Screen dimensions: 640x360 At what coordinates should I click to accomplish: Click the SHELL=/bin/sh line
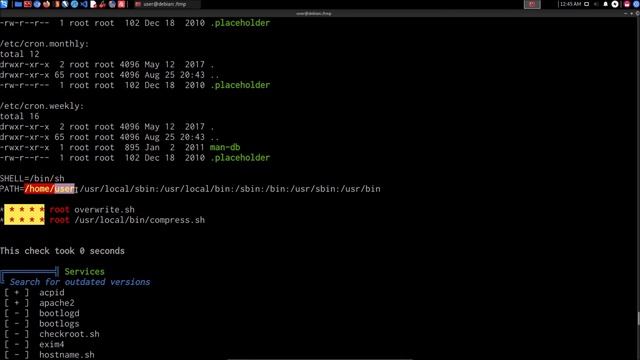[x=32, y=178]
